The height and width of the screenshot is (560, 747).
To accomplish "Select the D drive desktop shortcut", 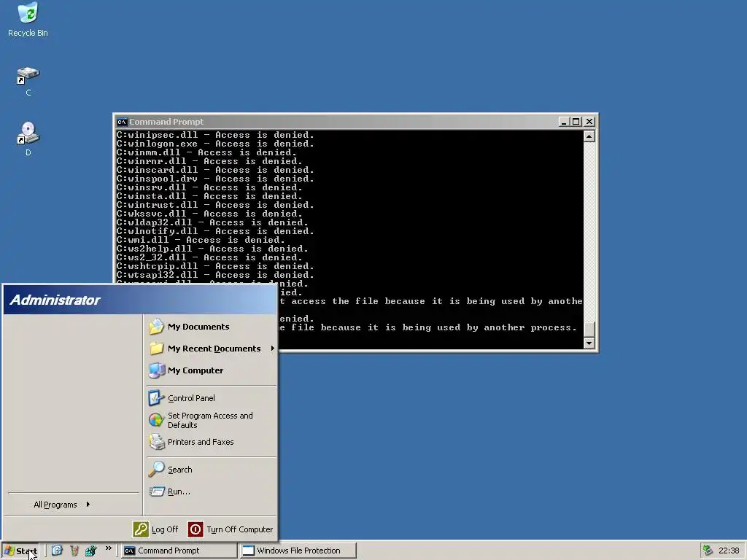I will [28, 139].
